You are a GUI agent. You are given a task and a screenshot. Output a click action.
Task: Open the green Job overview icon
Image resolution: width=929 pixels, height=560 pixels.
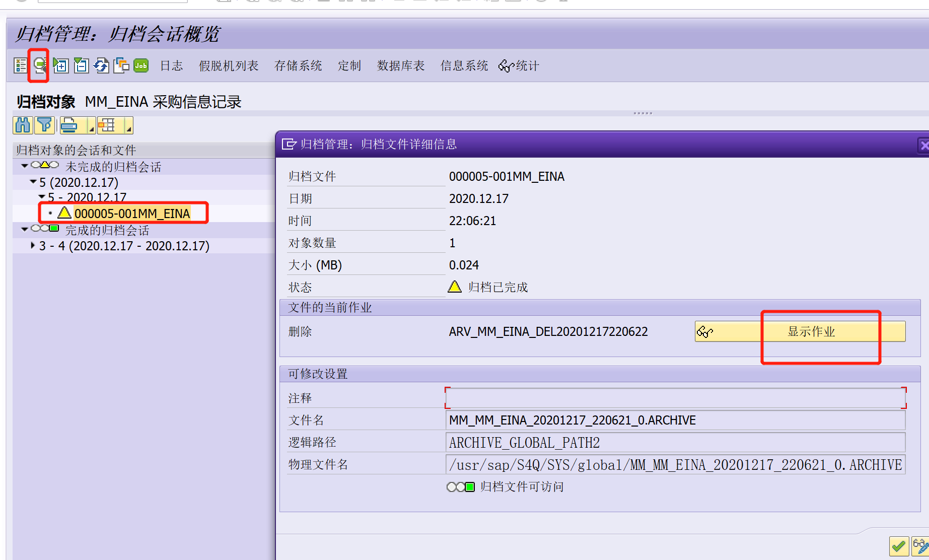point(141,65)
